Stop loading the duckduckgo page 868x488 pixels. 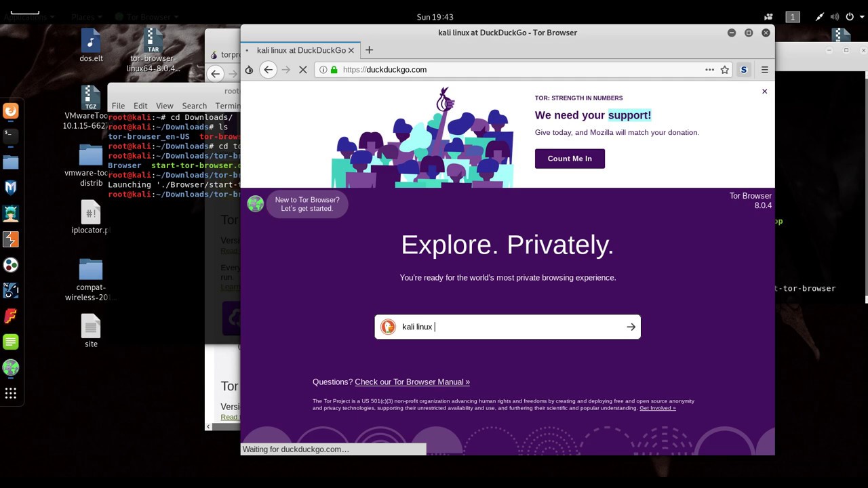click(x=303, y=70)
